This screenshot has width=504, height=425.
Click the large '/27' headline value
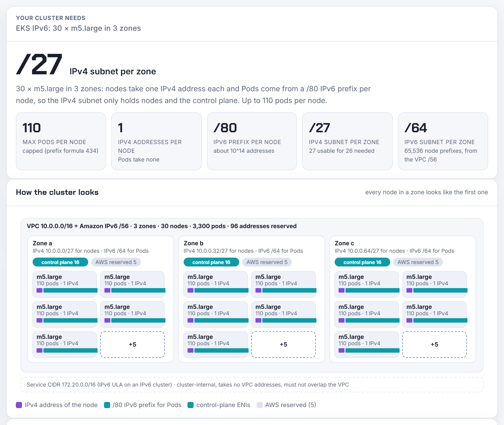pyautogui.click(x=39, y=64)
